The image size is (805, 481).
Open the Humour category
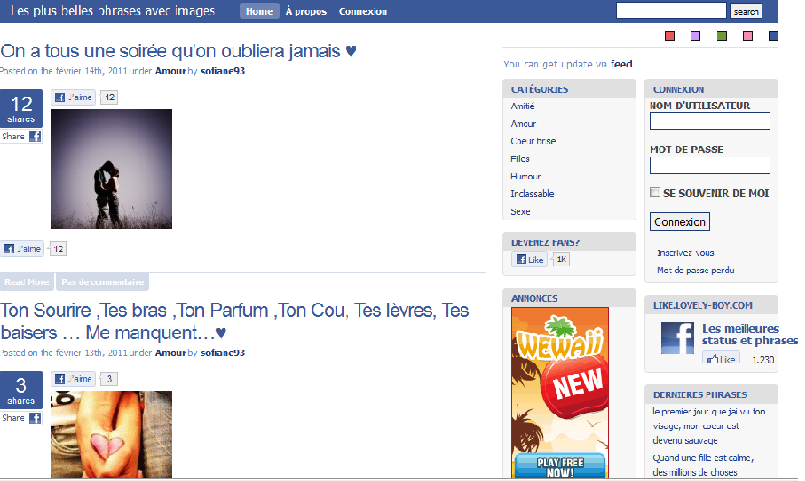526,176
